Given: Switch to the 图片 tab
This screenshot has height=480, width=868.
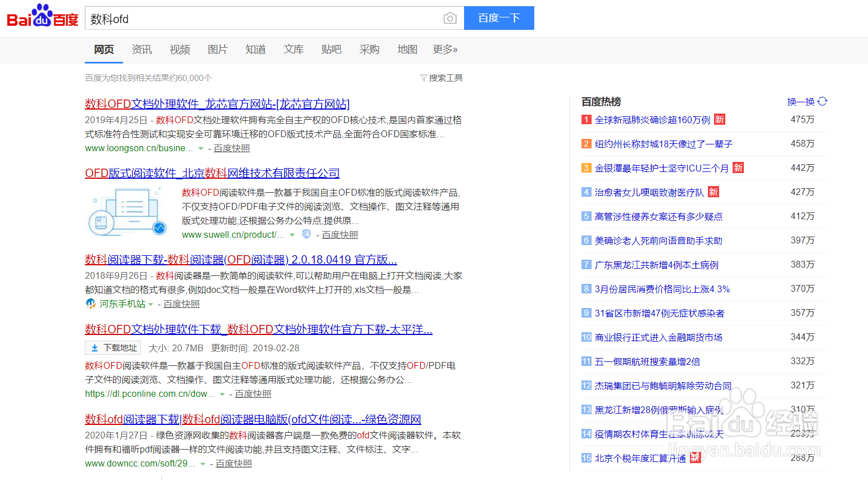Looking at the screenshot, I should point(217,49).
